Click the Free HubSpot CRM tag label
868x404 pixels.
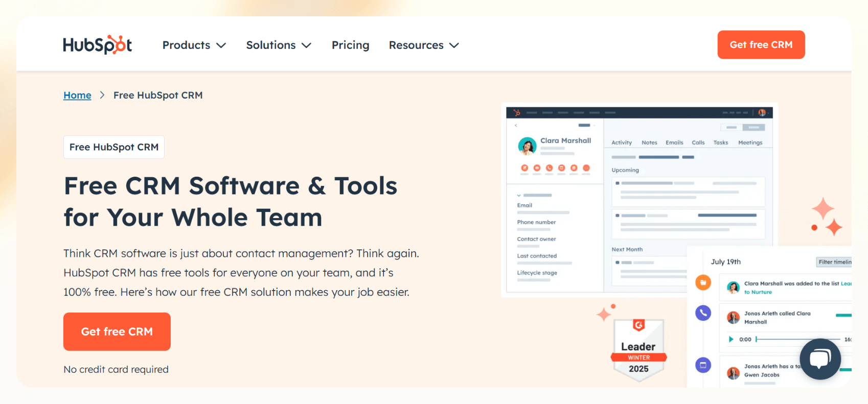pos(114,147)
